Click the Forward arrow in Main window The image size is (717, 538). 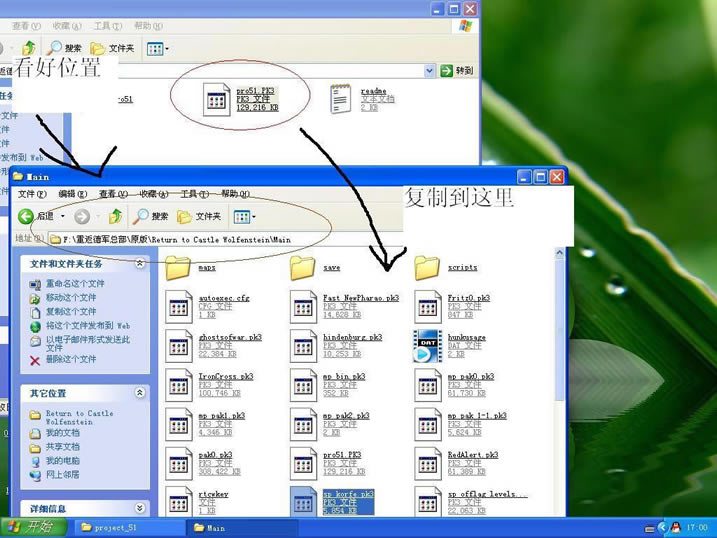(x=82, y=216)
